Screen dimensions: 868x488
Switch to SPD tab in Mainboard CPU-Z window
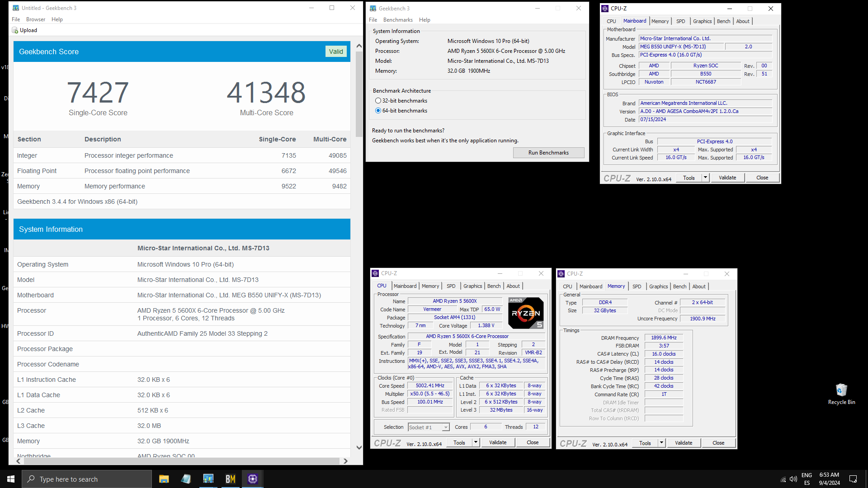tap(681, 21)
